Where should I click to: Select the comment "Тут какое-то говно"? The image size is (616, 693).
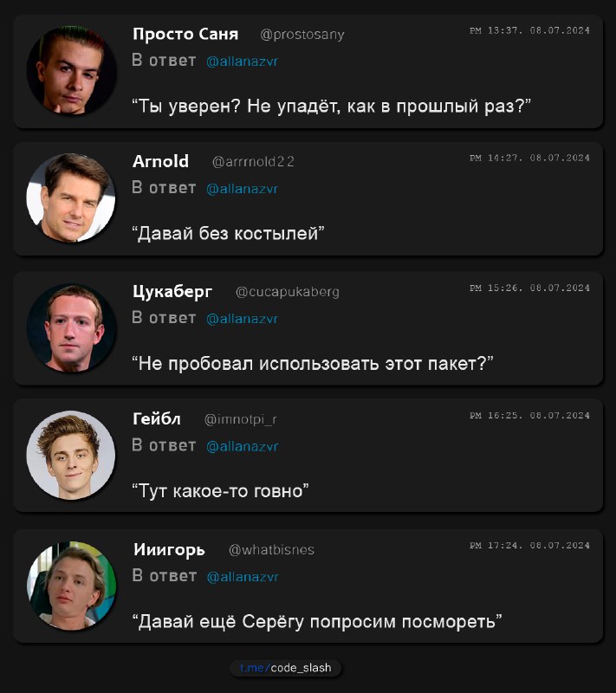pyautogui.click(x=220, y=491)
